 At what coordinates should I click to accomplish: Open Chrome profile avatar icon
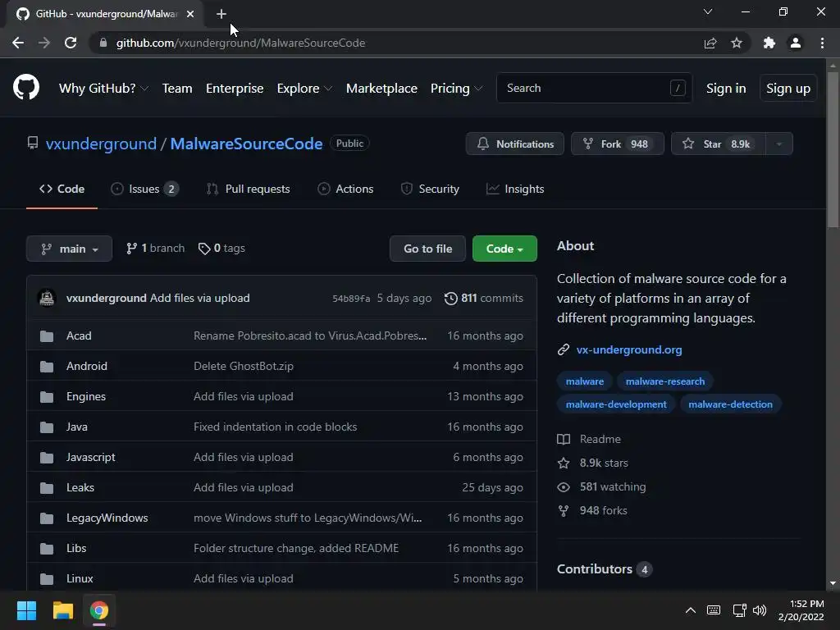tap(796, 43)
